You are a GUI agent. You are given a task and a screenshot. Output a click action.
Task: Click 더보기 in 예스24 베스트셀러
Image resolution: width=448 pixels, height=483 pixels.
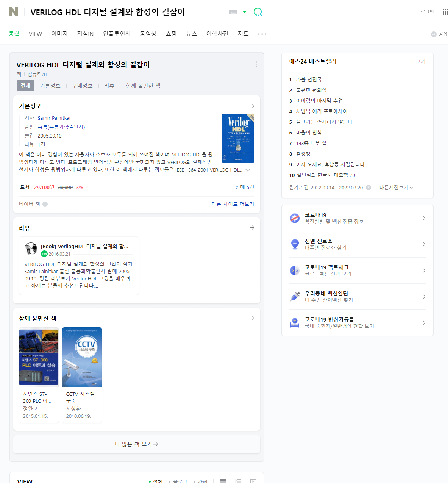point(418,62)
